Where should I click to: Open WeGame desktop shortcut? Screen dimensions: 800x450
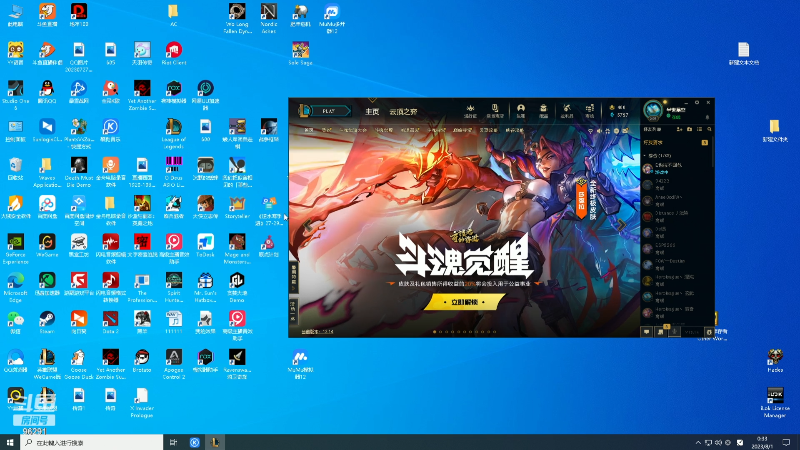[x=47, y=245]
